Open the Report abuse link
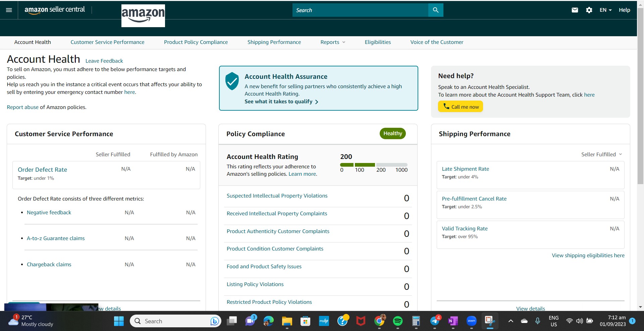The height and width of the screenshot is (331, 644). [23, 107]
